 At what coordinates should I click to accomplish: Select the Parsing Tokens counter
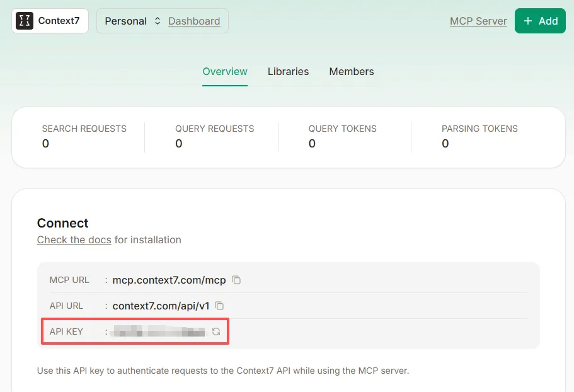coord(479,136)
